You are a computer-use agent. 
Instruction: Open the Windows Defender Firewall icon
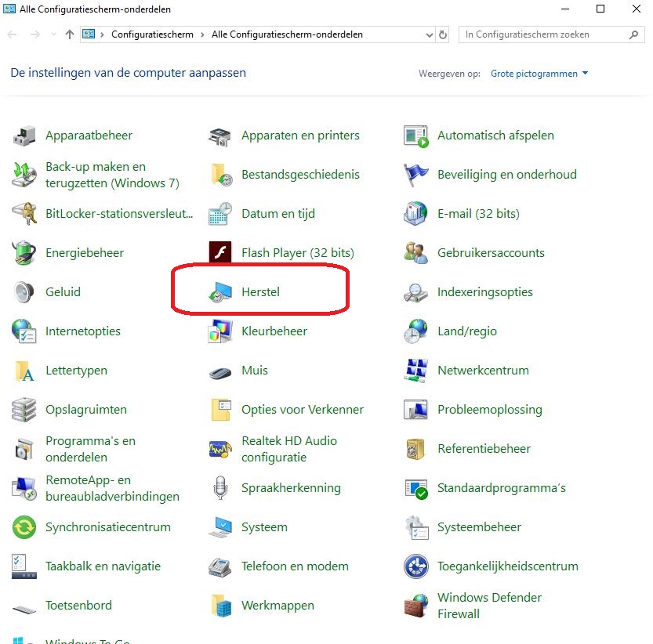(x=415, y=606)
